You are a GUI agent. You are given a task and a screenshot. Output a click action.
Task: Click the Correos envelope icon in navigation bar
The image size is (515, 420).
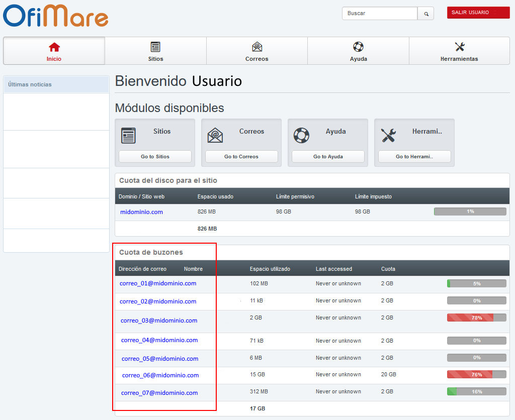tap(257, 47)
